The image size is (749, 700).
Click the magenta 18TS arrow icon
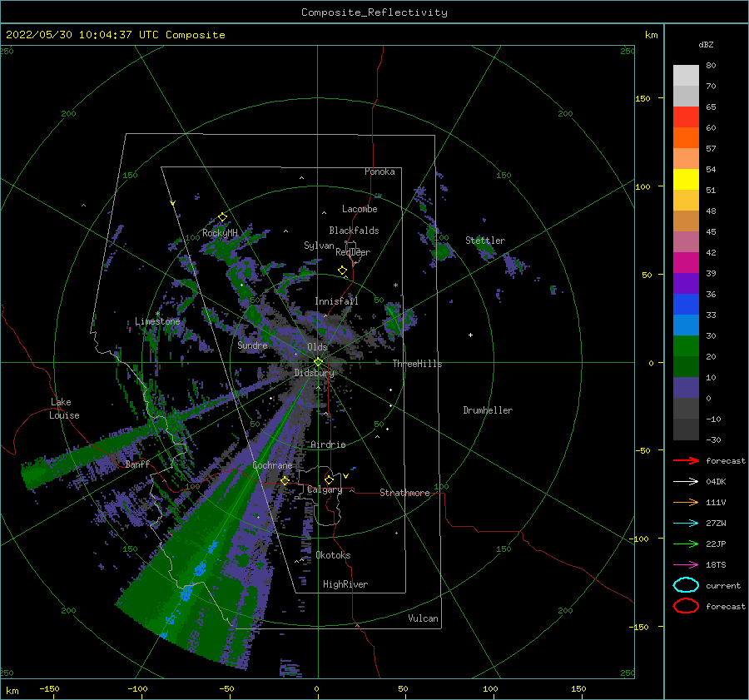tap(686, 565)
